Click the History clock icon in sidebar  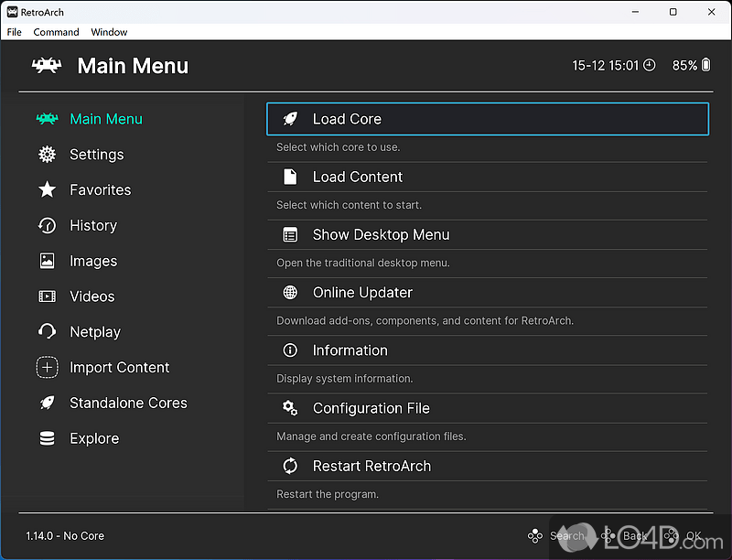tap(48, 225)
